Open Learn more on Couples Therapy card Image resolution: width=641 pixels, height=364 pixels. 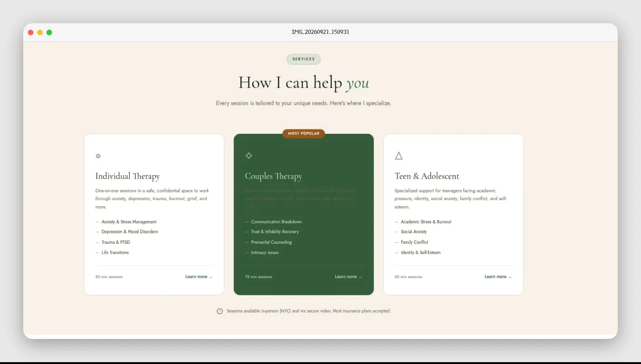[348, 277]
